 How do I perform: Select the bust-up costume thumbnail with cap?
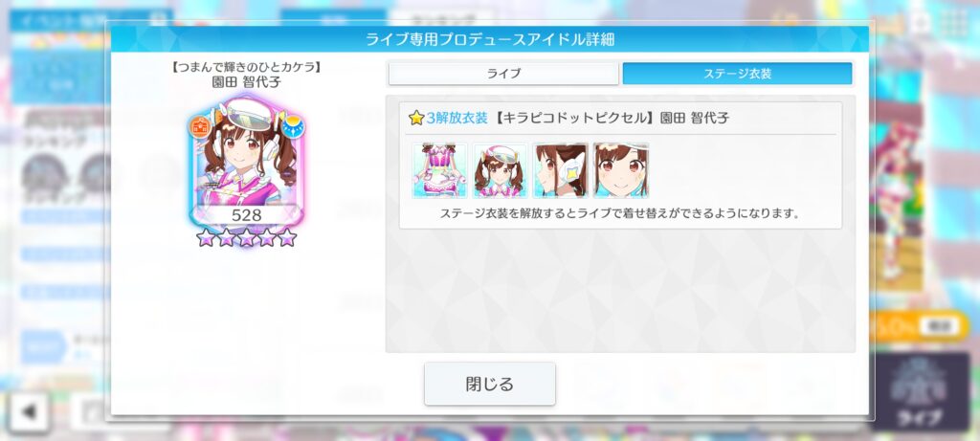pos(500,170)
